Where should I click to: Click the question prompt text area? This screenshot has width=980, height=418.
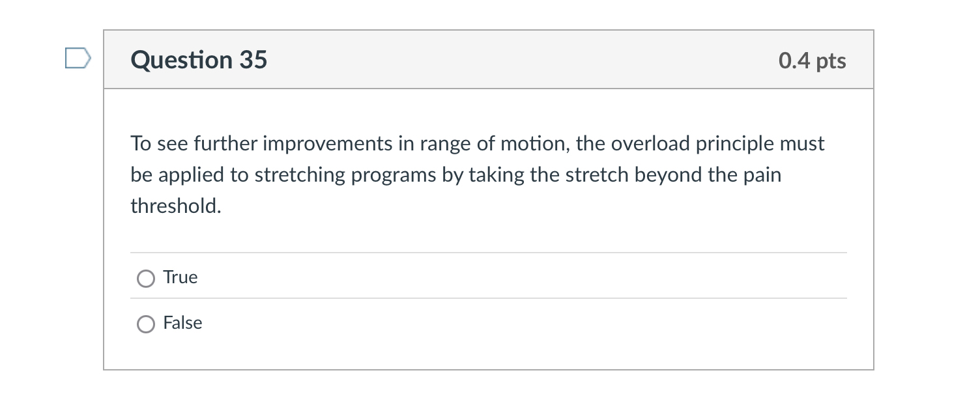coord(477,174)
